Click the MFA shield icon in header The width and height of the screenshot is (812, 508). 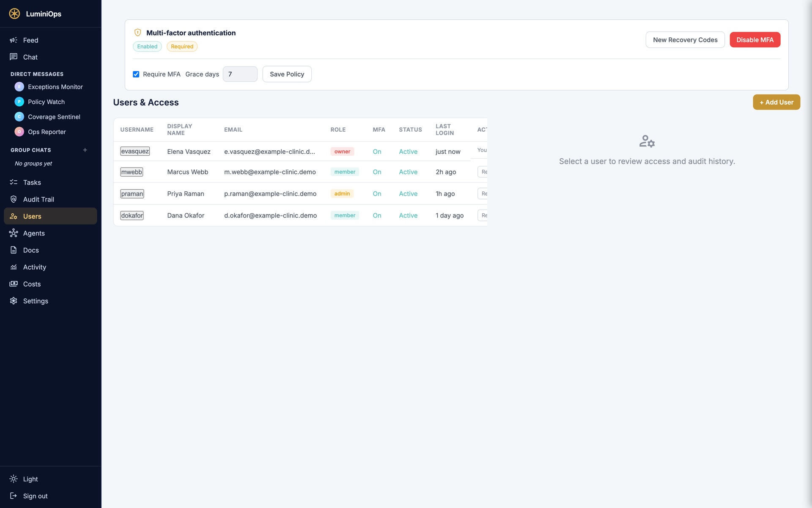pos(137,33)
